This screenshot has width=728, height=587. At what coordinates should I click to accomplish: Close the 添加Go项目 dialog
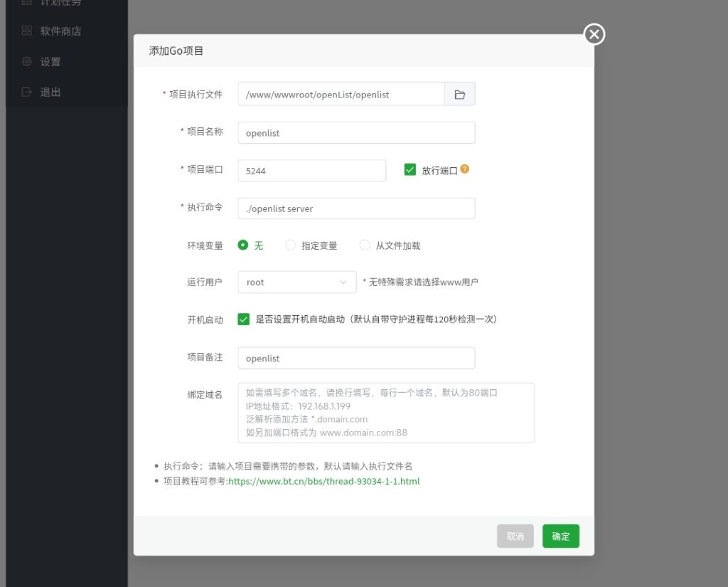594,33
